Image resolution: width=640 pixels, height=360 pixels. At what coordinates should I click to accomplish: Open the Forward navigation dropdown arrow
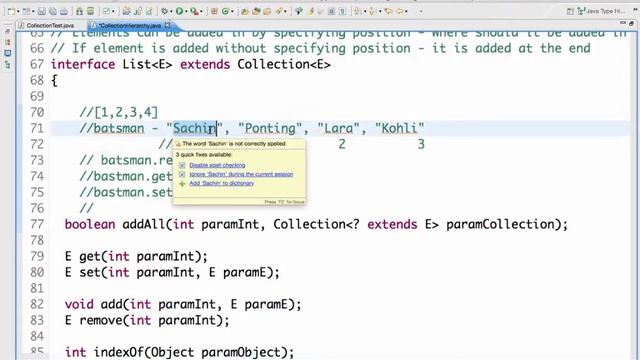[x=406, y=12]
